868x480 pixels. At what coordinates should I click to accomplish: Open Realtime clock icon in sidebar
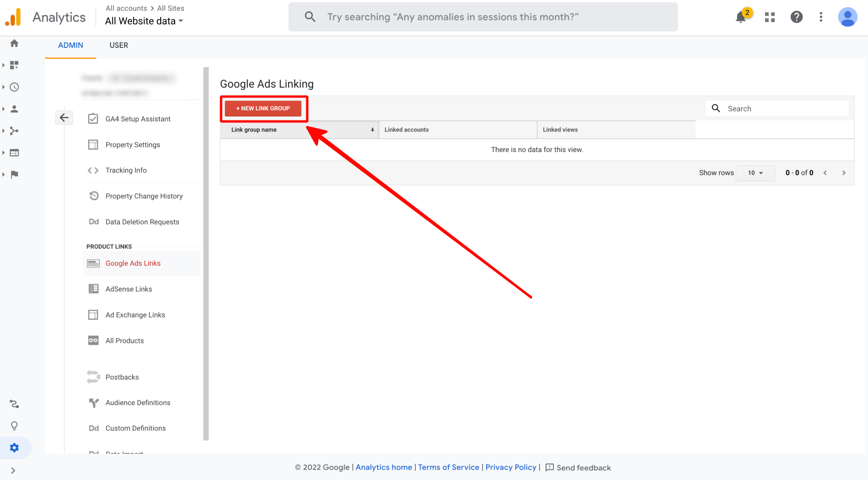coord(14,87)
